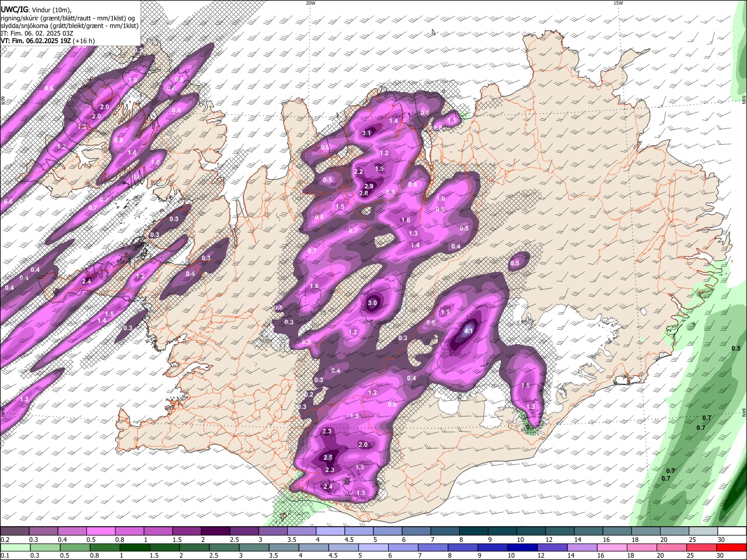Click the 4.1 snowfall maximum value on map
Viewport: 747px width, 560px height.
(468, 331)
